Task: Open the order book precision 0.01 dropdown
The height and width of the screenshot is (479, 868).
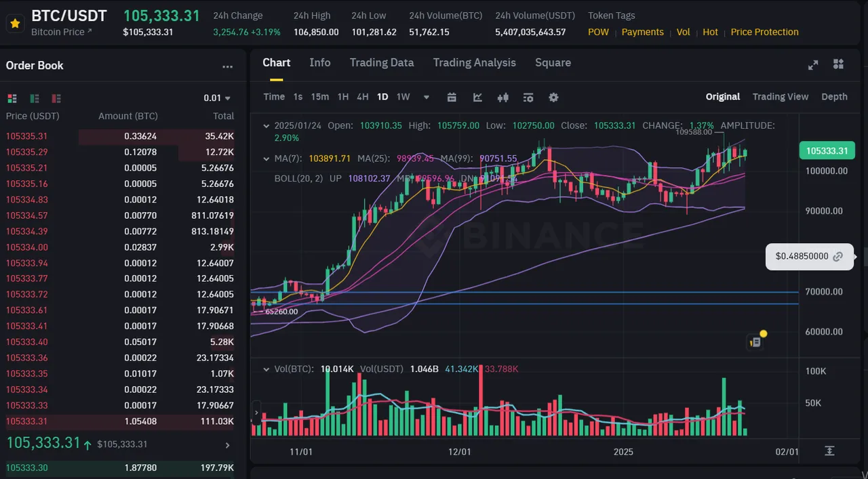Action: pos(217,98)
